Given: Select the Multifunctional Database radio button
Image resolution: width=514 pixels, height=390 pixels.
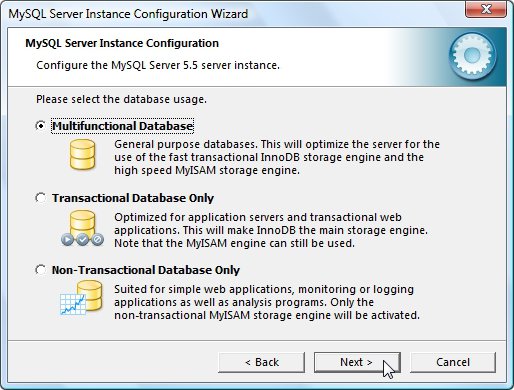Looking at the screenshot, I should click(x=41, y=126).
